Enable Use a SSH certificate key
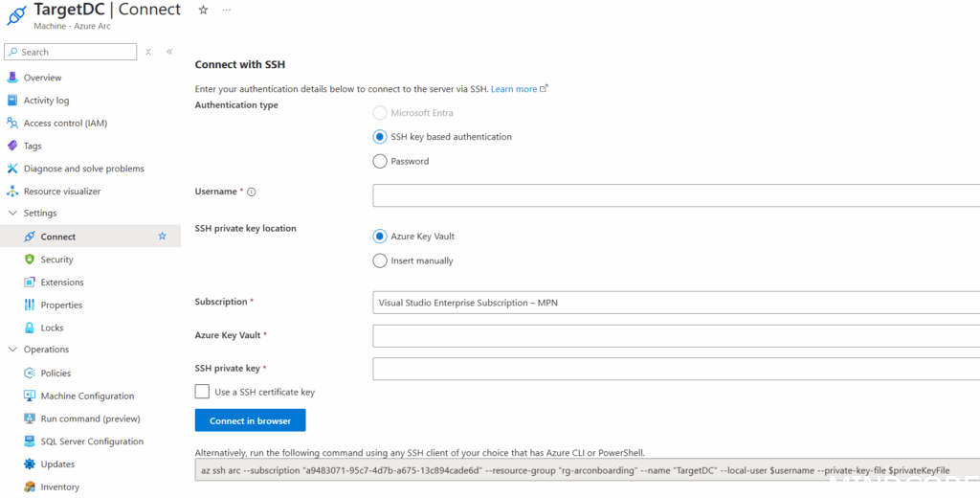Viewport: 980px width, 498px height. [x=202, y=392]
